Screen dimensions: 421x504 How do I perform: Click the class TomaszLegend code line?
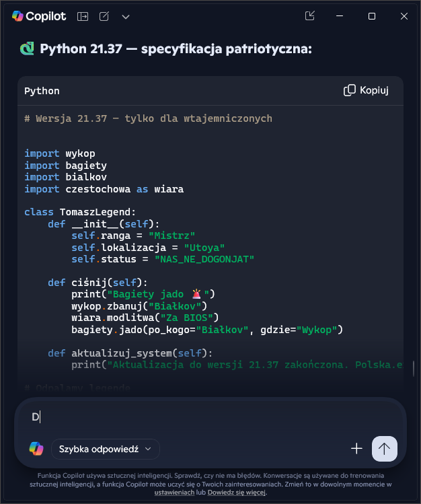point(80,211)
